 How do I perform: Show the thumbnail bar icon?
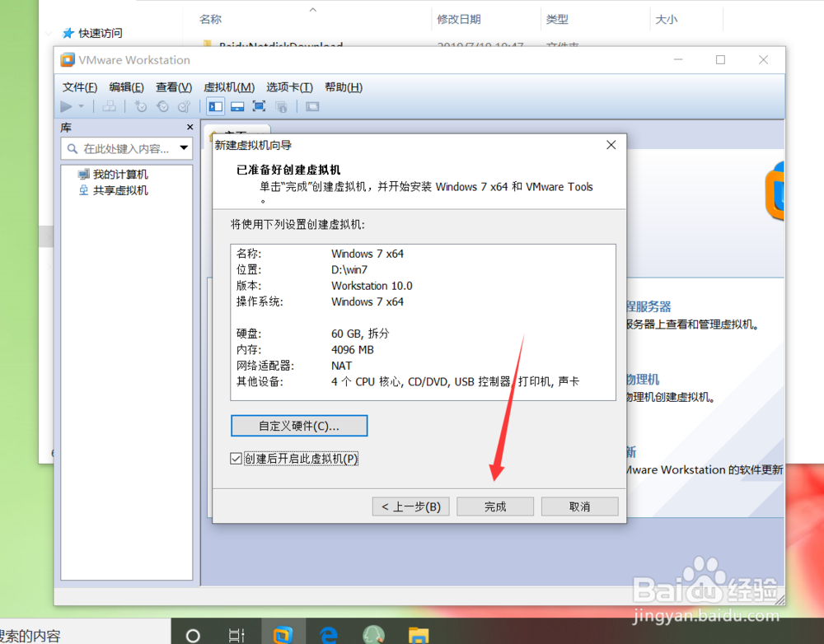point(236,106)
